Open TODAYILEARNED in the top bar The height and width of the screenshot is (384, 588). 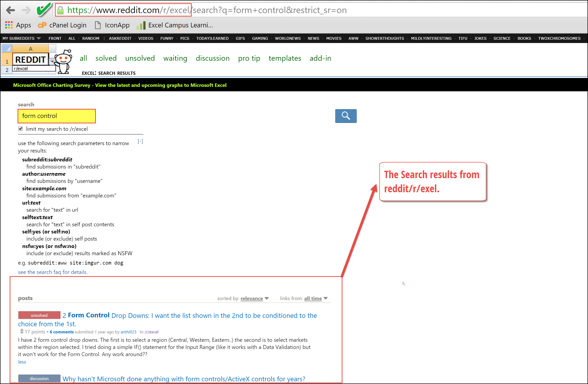(x=212, y=38)
